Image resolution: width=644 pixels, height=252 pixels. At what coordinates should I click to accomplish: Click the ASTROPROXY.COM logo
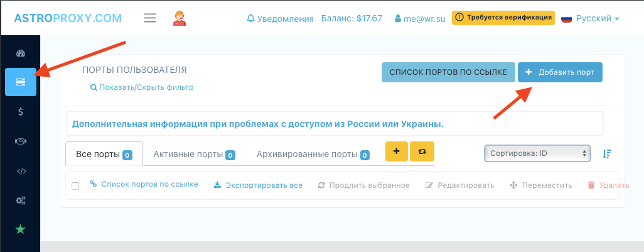(x=68, y=18)
